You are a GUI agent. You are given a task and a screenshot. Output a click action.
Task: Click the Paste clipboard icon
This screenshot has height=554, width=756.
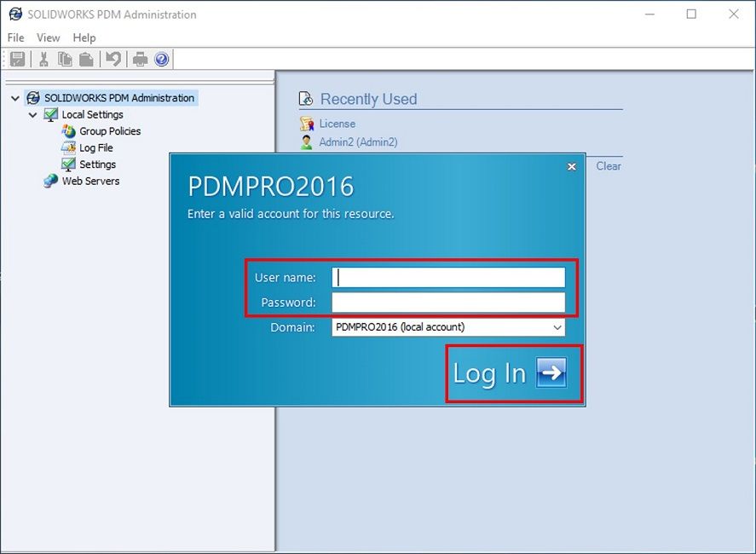(86, 59)
